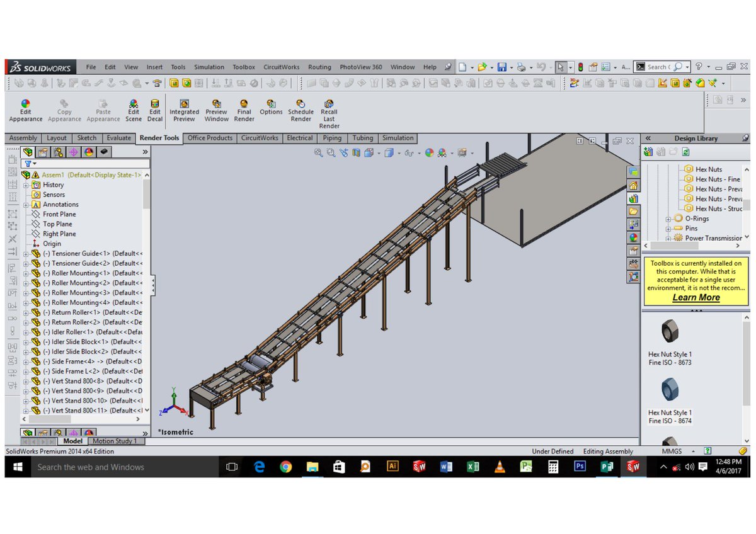
Task: Select the Edit Appearance tool
Action: (25, 107)
